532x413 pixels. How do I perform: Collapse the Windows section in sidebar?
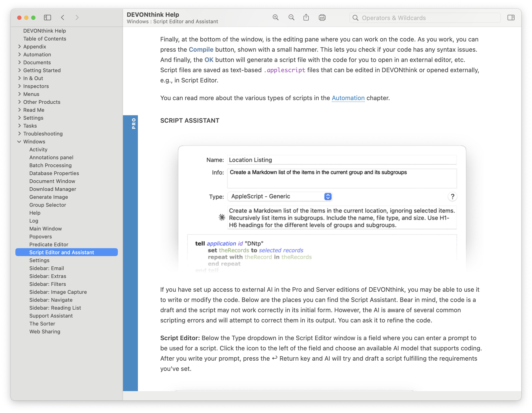tap(19, 142)
